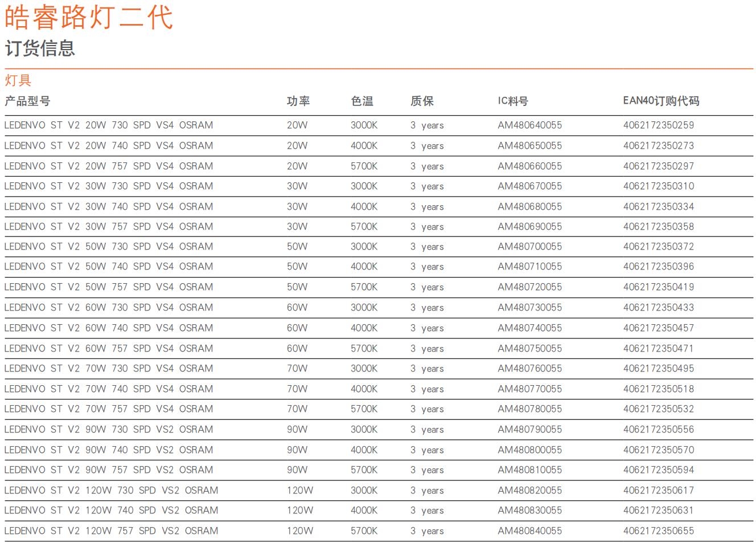
Task: Select EAN code 4062172350556
Action: (659, 430)
